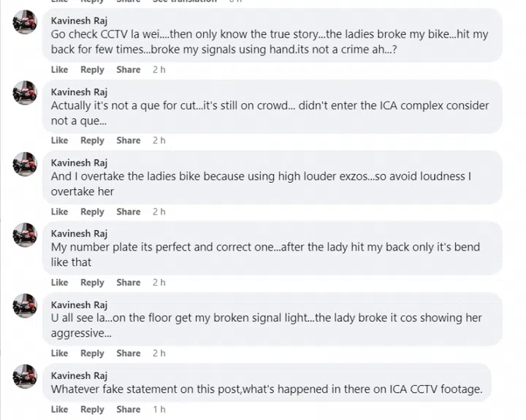Like the 'Go check CCTV' comment
The image size is (526, 420).
(59, 70)
